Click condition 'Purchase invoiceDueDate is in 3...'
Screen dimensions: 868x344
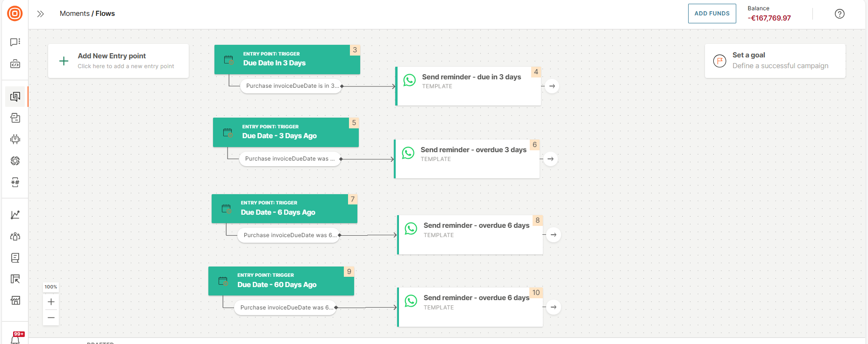click(x=291, y=86)
